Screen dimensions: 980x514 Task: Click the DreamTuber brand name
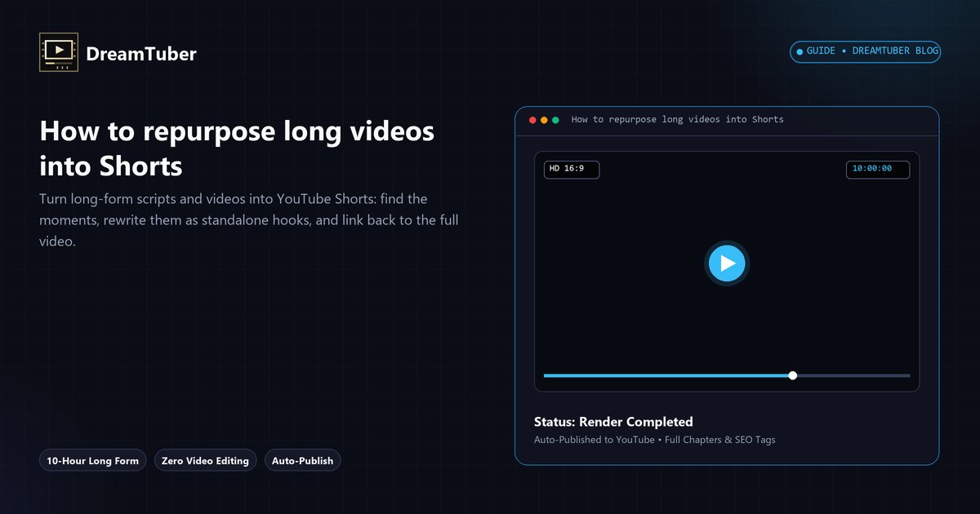click(141, 54)
